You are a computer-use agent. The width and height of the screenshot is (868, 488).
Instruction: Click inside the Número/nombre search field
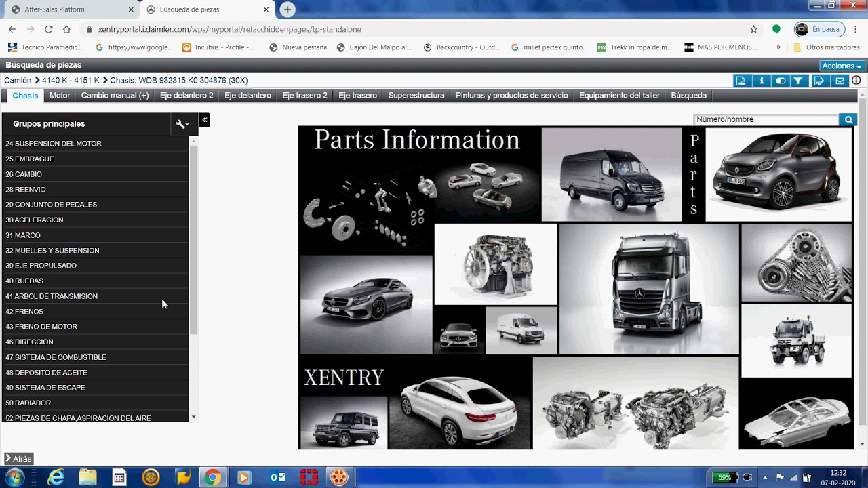[x=766, y=119]
